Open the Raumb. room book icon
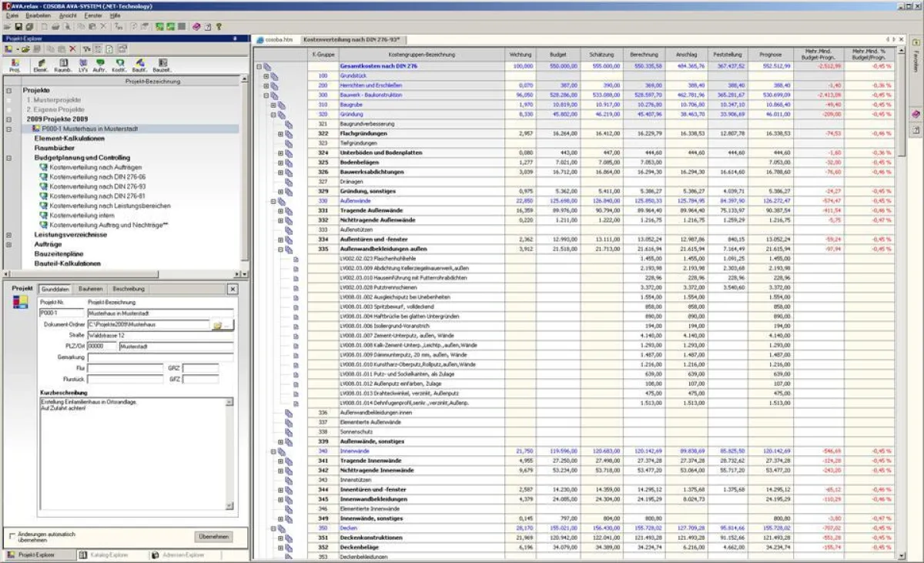924x563 pixels. pyautogui.click(x=62, y=65)
